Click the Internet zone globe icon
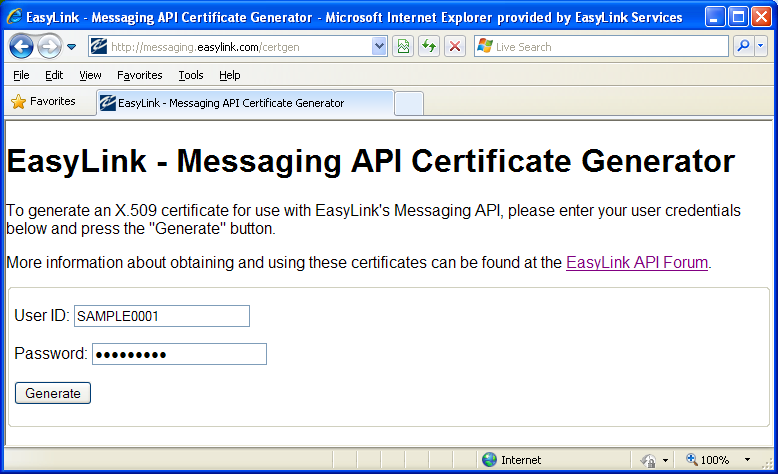This screenshot has width=778, height=474. [489, 460]
